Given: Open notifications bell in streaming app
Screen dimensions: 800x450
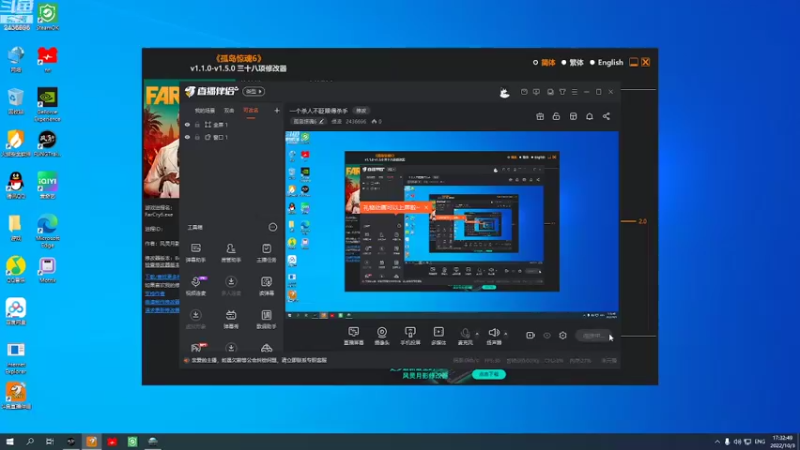Looking at the screenshot, I should pyautogui.click(x=589, y=116).
